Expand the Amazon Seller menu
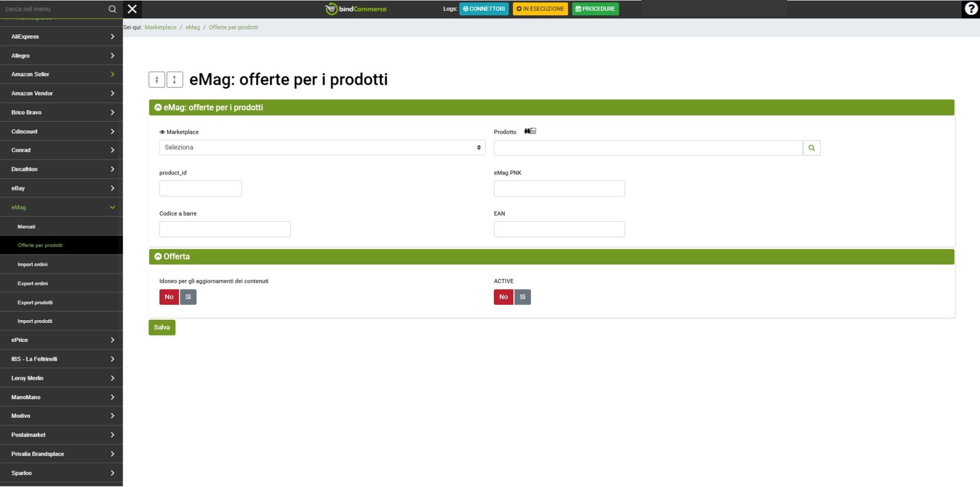980x487 pixels. 62,74
